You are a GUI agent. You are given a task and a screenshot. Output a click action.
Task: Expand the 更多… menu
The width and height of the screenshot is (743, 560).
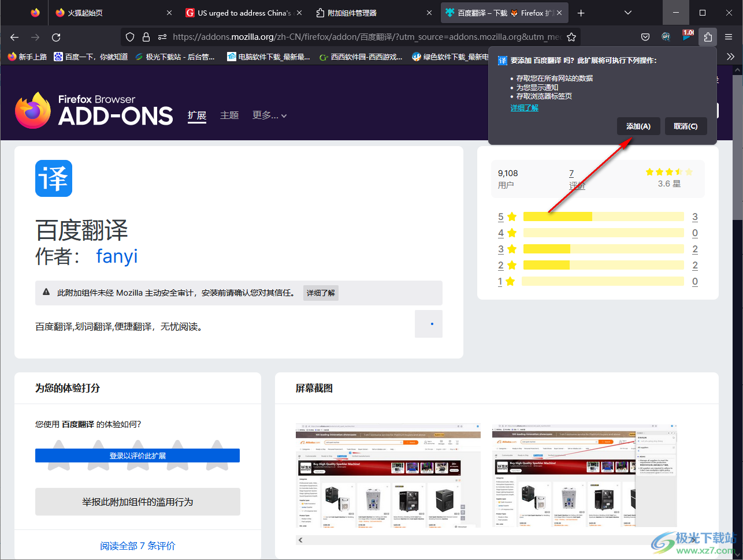[269, 115]
